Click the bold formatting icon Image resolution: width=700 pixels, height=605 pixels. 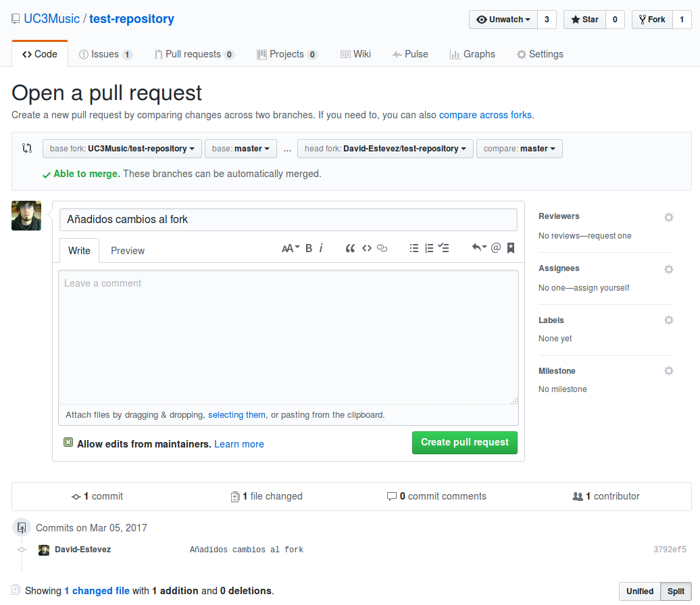(x=309, y=248)
